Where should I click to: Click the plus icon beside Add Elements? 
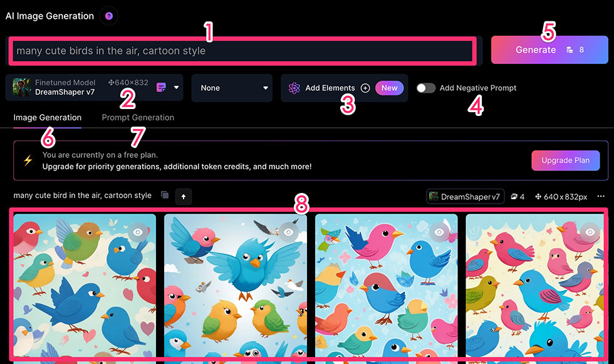pos(365,88)
